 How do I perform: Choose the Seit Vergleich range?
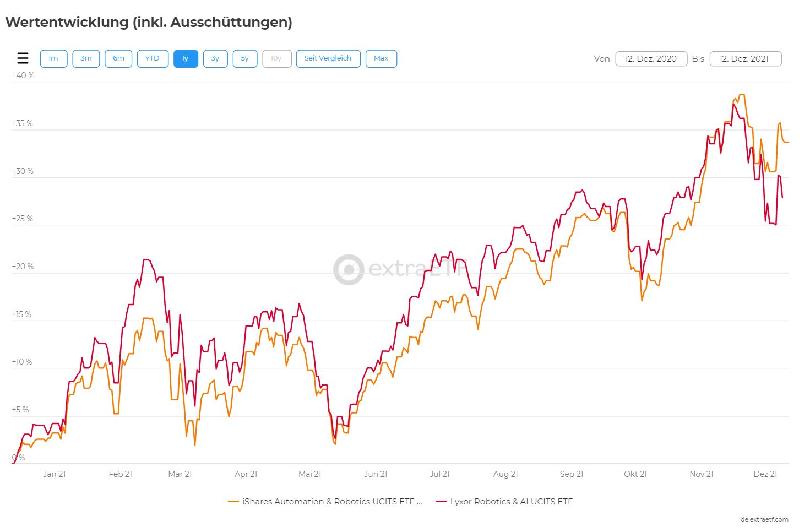click(x=328, y=58)
